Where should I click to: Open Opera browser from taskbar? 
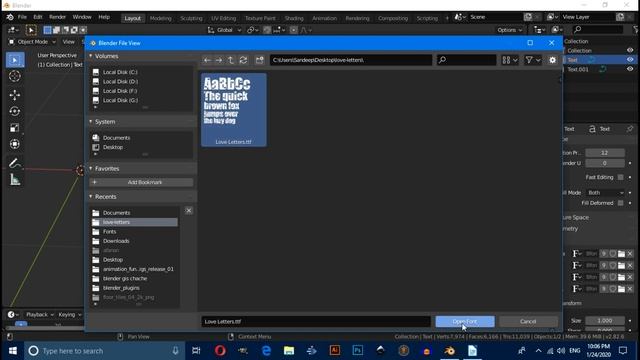220,351
